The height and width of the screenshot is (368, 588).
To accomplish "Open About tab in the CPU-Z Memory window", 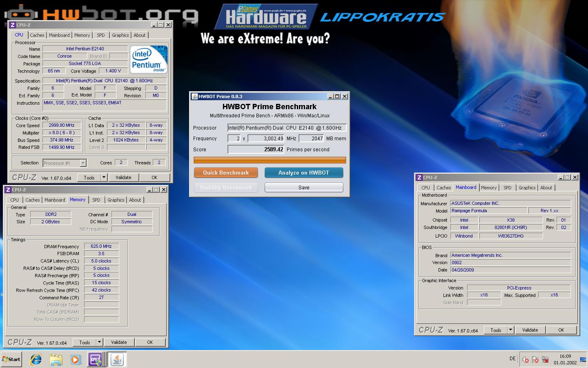I will point(135,200).
